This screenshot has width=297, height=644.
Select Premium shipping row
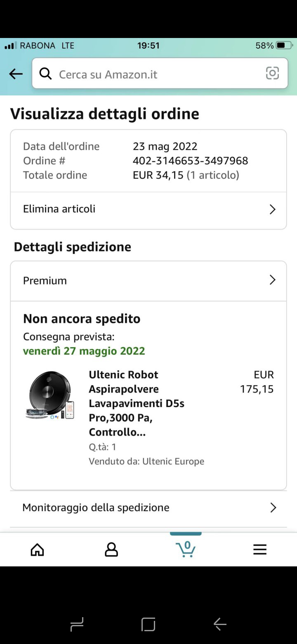coord(45,281)
